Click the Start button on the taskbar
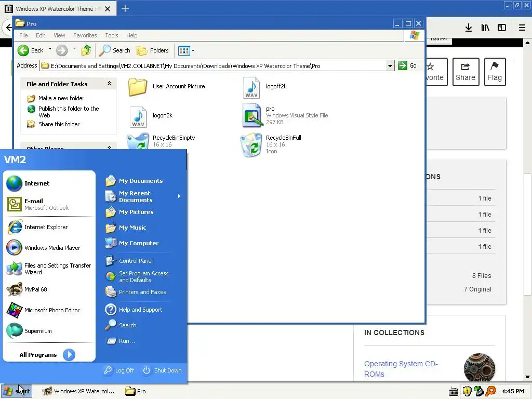 pyautogui.click(x=16, y=391)
